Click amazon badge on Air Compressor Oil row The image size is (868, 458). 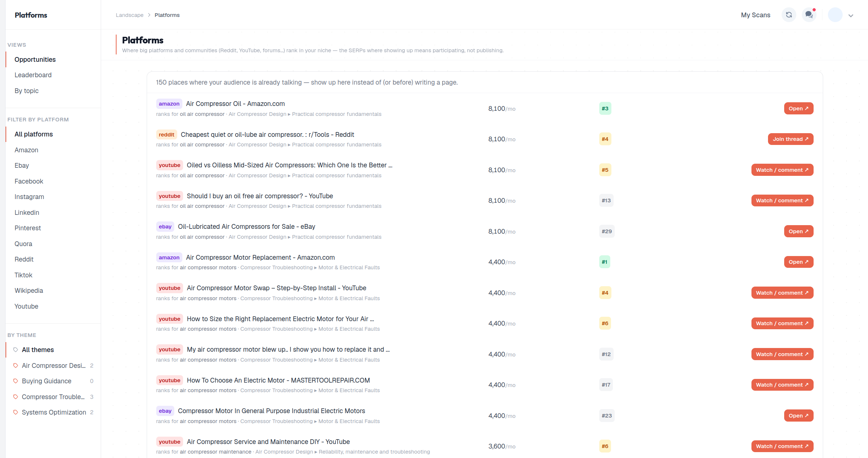169,104
